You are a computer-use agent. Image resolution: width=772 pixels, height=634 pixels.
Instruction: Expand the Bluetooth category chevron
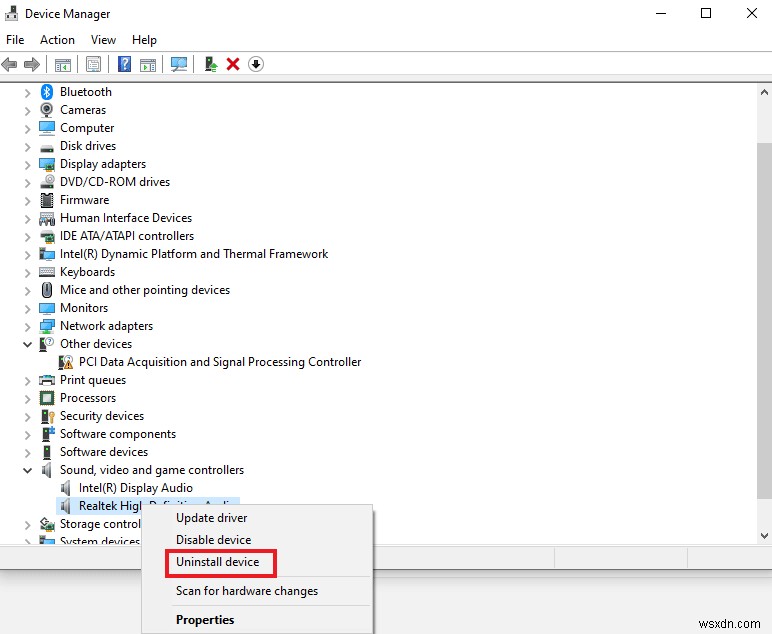coord(28,93)
